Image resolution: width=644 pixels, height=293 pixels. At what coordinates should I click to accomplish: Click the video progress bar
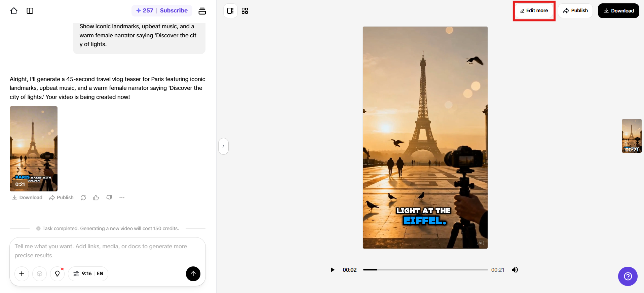pos(425,270)
